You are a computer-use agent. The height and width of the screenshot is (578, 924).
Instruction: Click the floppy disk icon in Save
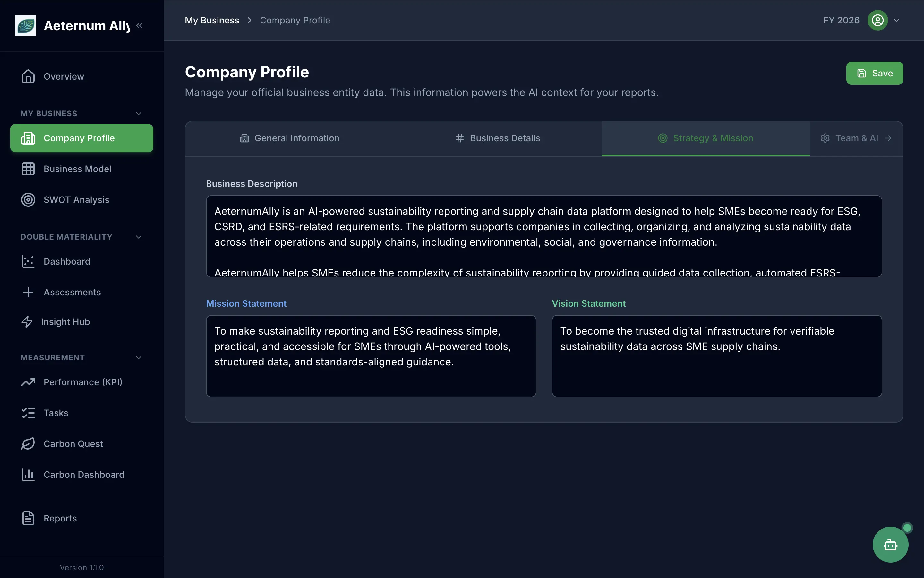pyautogui.click(x=862, y=74)
